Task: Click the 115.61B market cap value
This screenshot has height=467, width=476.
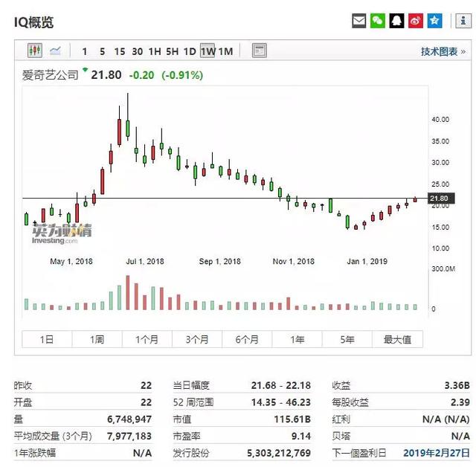Action: (292, 419)
